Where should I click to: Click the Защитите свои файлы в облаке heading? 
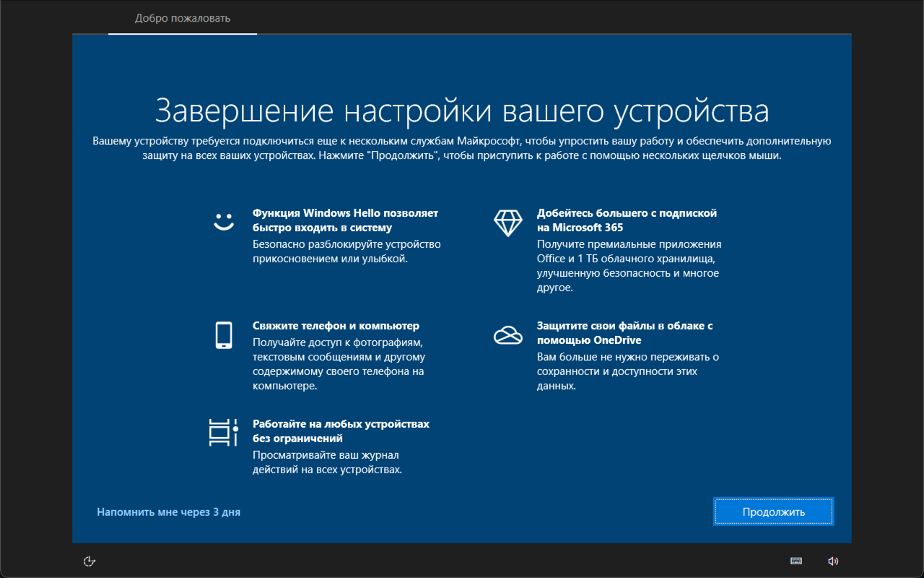[x=625, y=333]
